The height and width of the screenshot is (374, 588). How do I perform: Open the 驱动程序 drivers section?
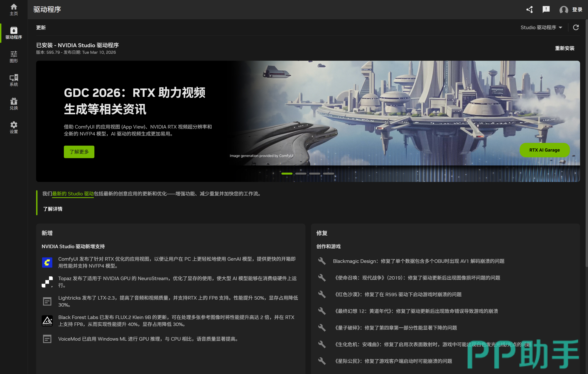14,33
